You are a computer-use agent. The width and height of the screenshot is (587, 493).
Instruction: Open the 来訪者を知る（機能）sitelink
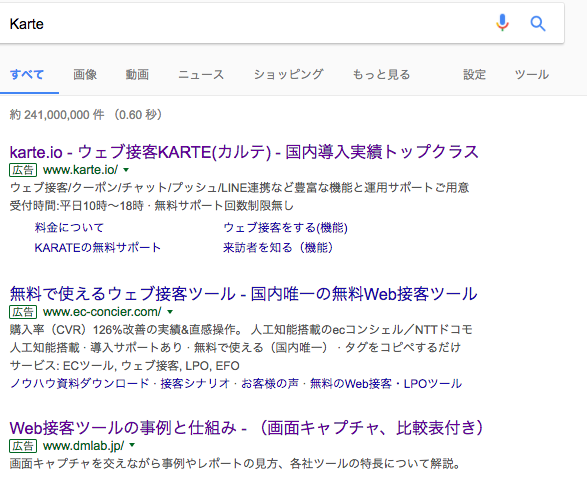pyautogui.click(x=278, y=247)
